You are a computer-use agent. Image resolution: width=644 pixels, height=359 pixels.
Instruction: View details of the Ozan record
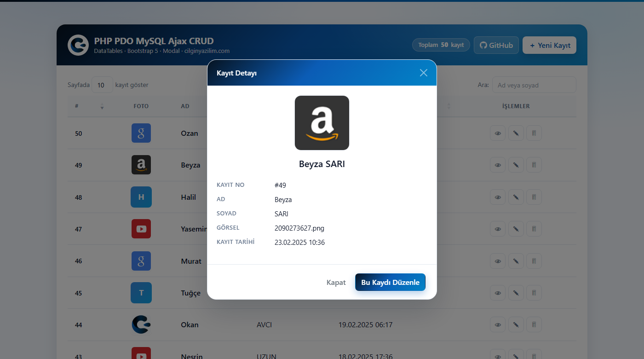498,133
